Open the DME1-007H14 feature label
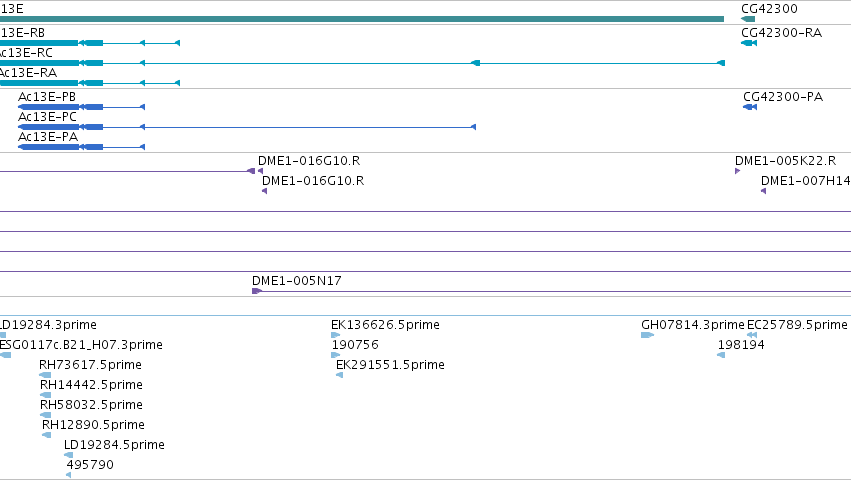This screenshot has width=851, height=480. pos(806,181)
